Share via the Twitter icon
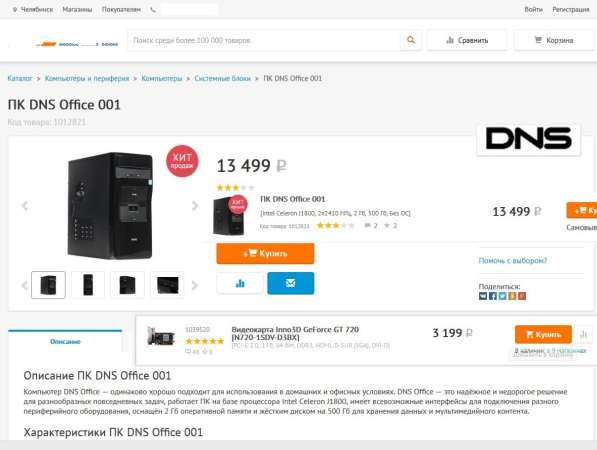The height and width of the screenshot is (450, 597). coord(503,296)
